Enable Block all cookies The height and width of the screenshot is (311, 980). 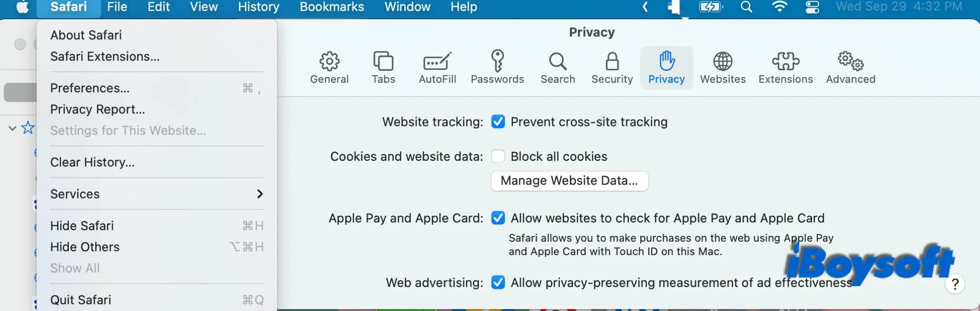click(498, 156)
